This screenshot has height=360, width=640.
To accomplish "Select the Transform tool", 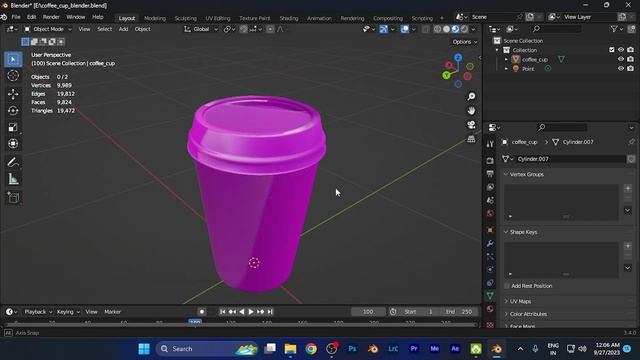I will [13, 144].
